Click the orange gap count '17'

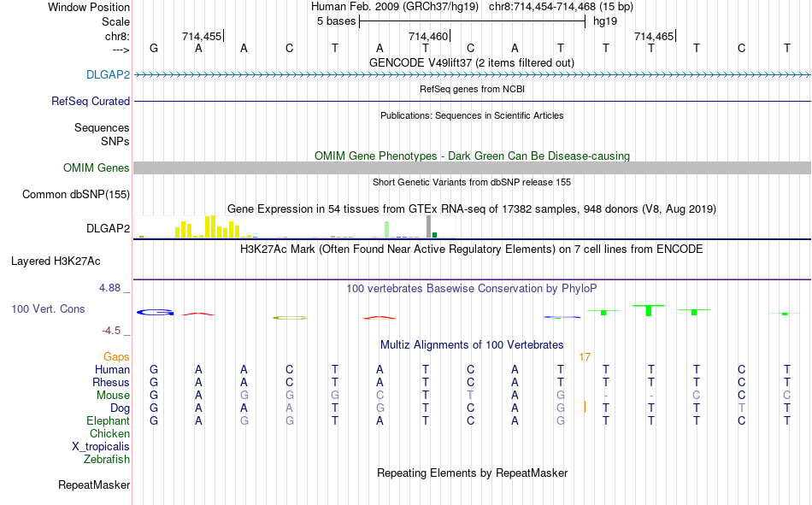tap(585, 357)
